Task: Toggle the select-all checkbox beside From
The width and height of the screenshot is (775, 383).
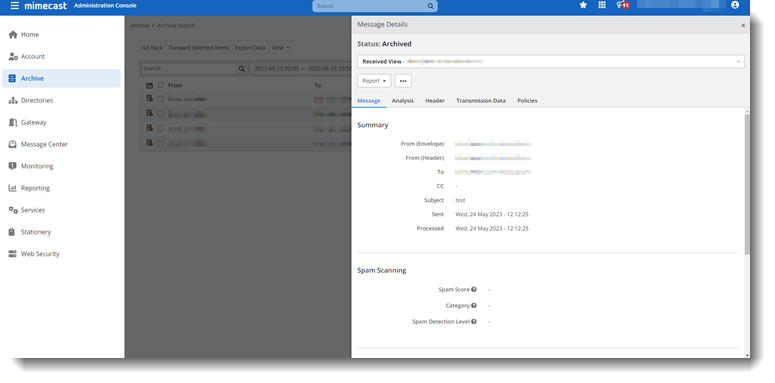Action: (x=161, y=85)
